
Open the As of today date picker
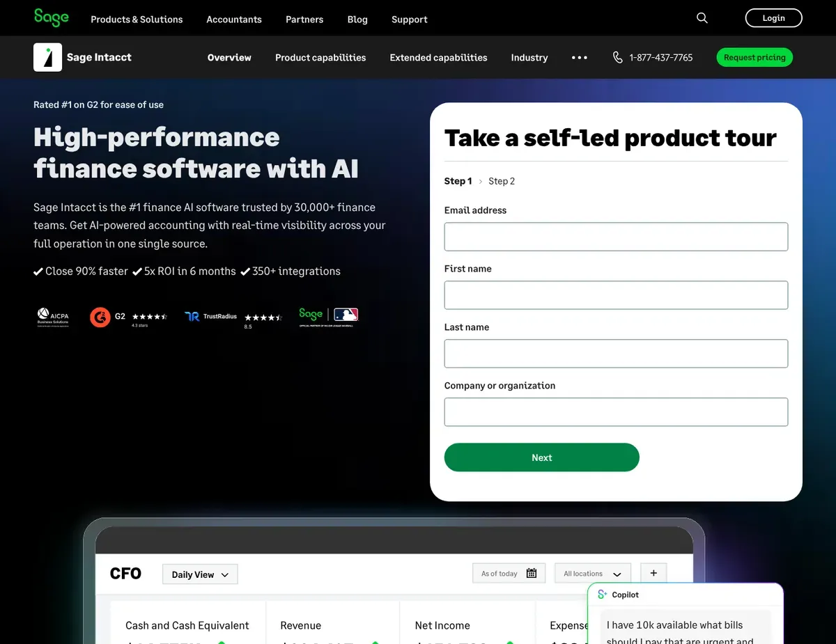tap(509, 574)
